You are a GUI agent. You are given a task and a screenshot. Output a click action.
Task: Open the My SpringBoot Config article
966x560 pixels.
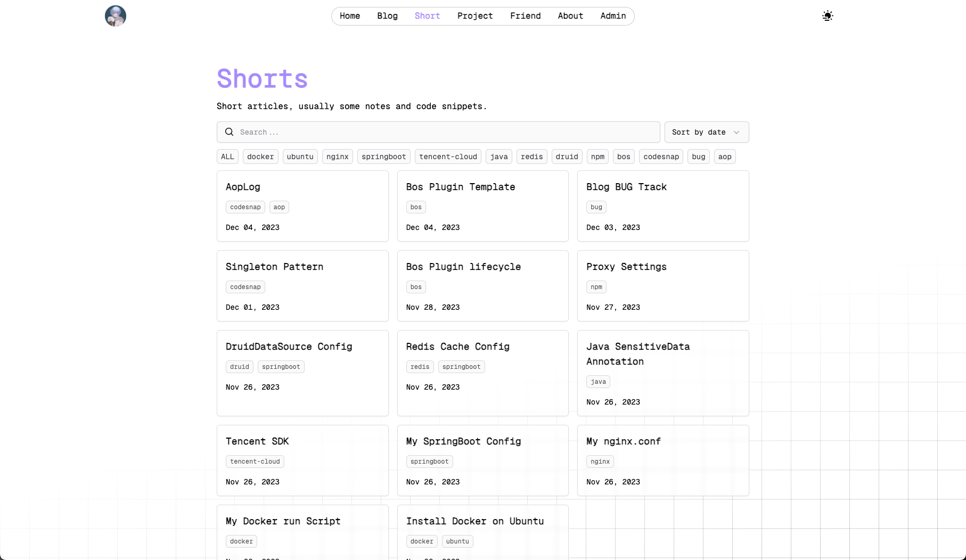(483, 460)
